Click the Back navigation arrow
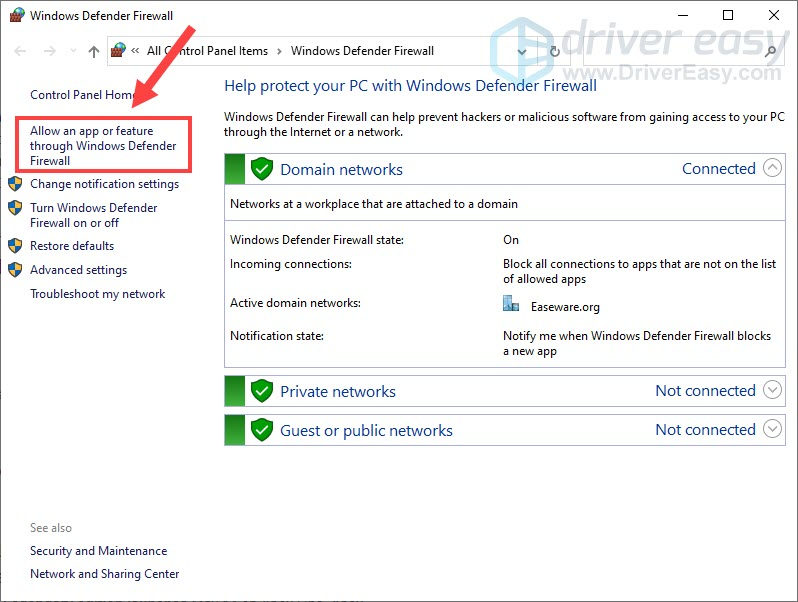Viewport: 798px width, 602px height. click(20, 51)
